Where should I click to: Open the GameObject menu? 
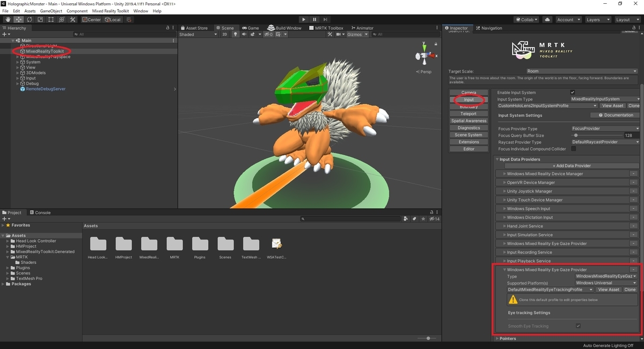[52, 11]
